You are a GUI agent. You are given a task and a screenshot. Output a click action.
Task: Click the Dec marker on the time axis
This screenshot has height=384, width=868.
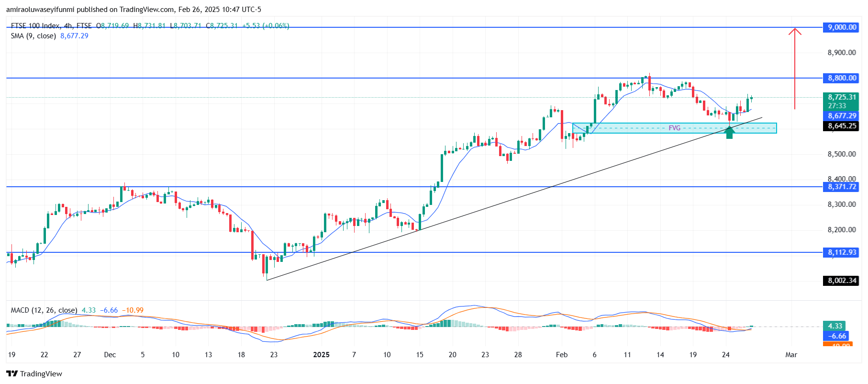[110, 355]
